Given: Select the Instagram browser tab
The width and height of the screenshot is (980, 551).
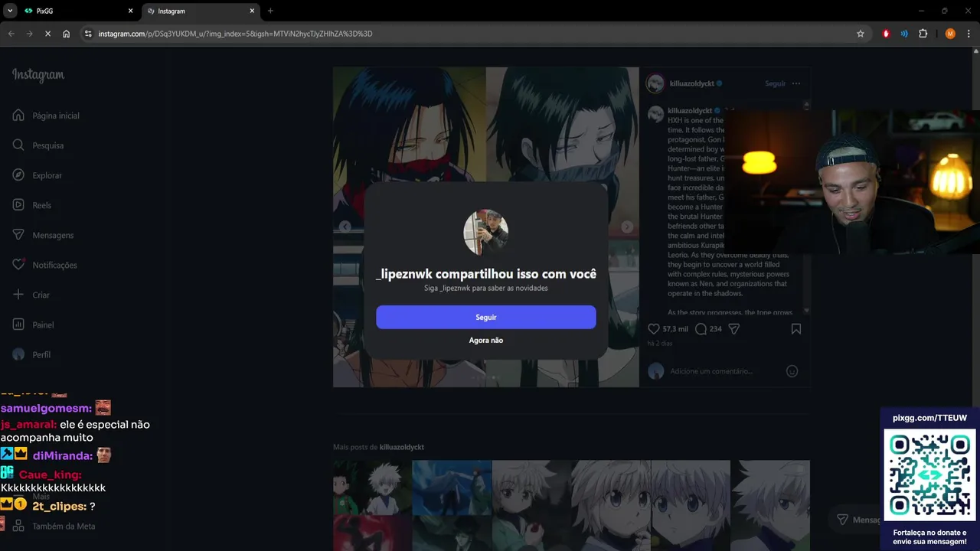Looking at the screenshot, I should (x=201, y=11).
